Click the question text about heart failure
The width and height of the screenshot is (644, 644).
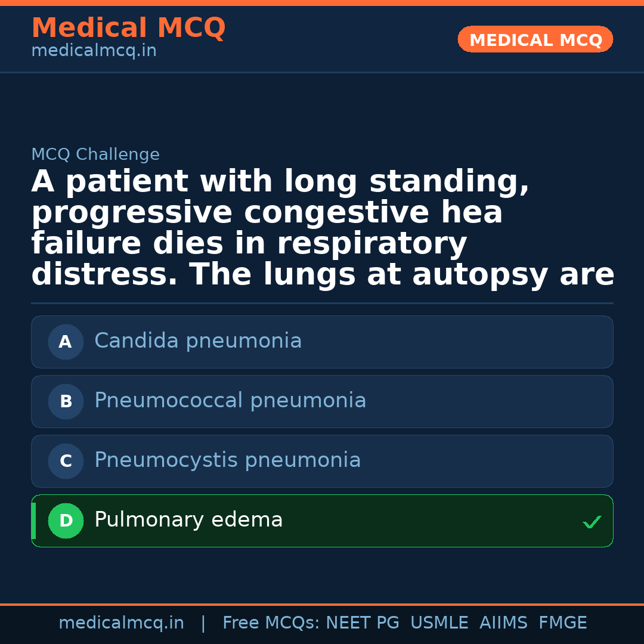click(x=322, y=228)
